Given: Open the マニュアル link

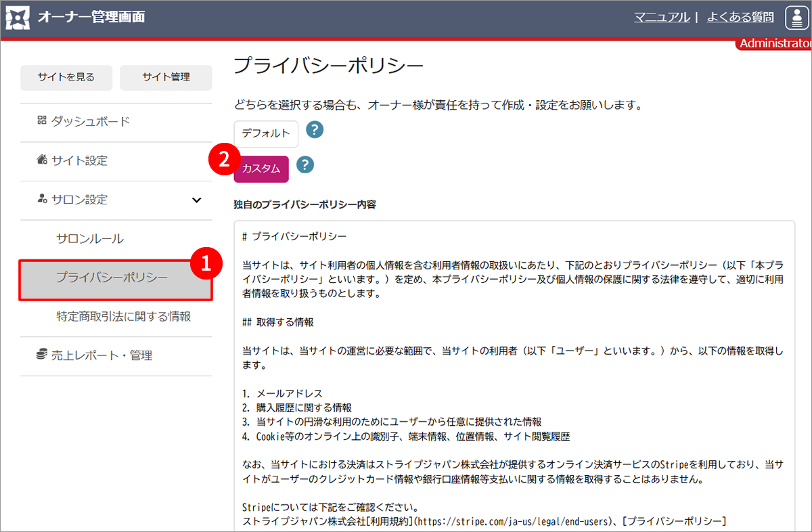Looking at the screenshot, I should (x=661, y=18).
